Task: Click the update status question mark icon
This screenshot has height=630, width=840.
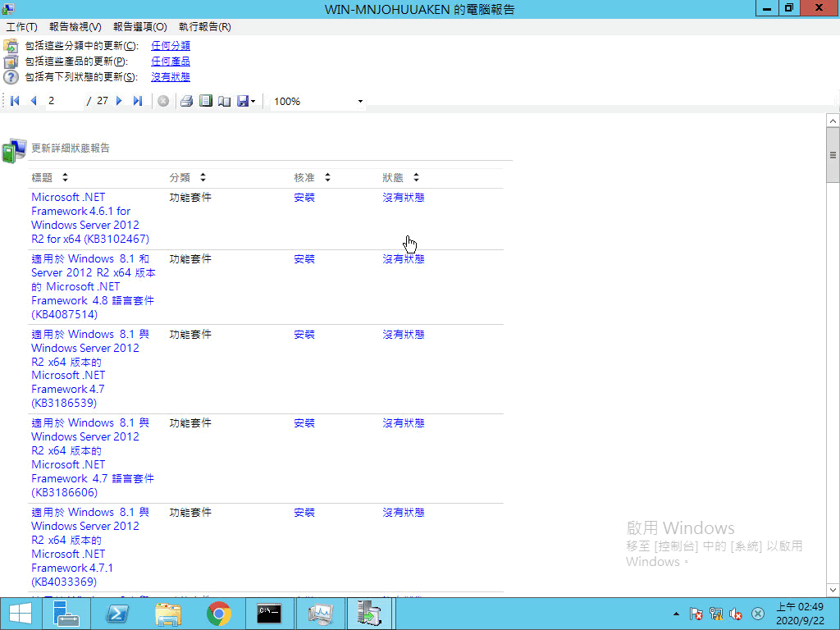Action: click(11, 77)
